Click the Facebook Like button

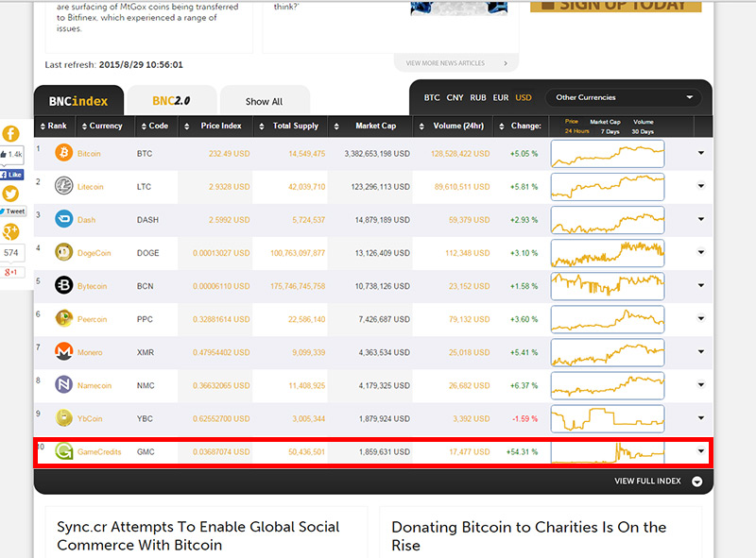[x=12, y=175]
